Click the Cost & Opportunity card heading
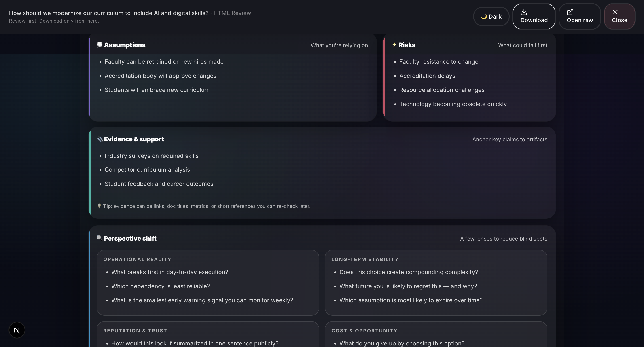This screenshot has height=347, width=644. pos(364,331)
